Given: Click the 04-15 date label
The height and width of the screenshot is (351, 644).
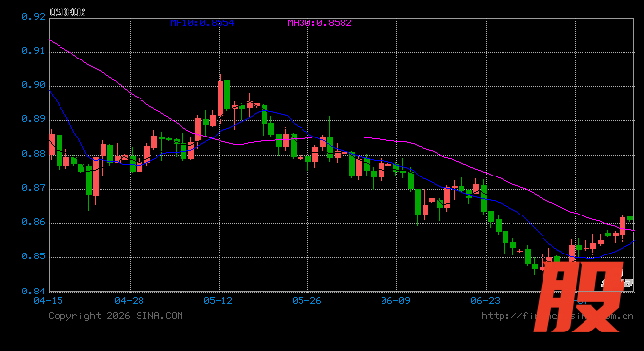Looking at the screenshot, I should [49, 301].
